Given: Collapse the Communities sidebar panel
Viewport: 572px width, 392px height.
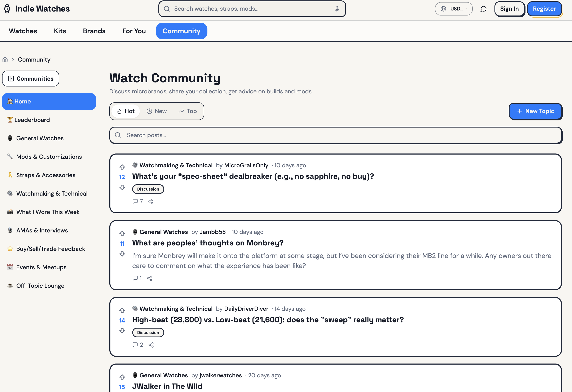Looking at the screenshot, I should click(31, 79).
